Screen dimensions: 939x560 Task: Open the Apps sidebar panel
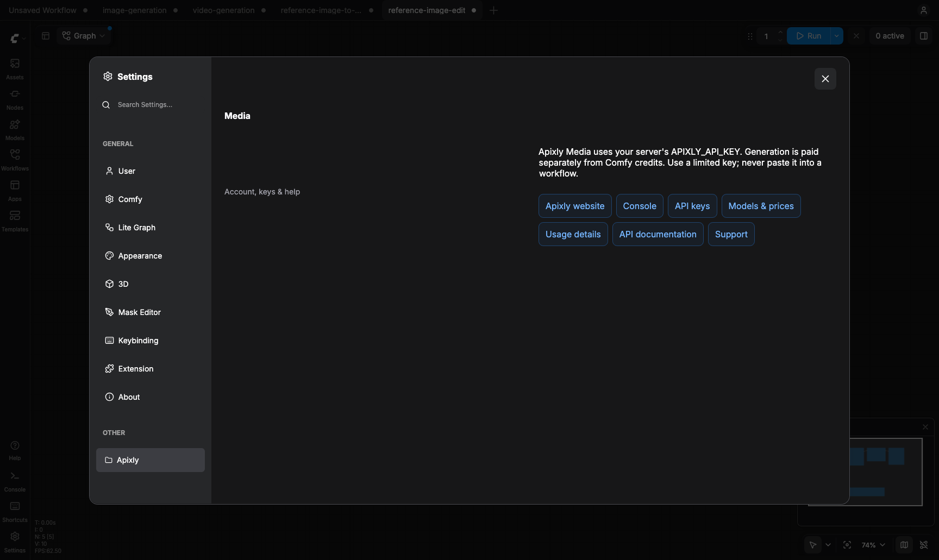click(15, 191)
